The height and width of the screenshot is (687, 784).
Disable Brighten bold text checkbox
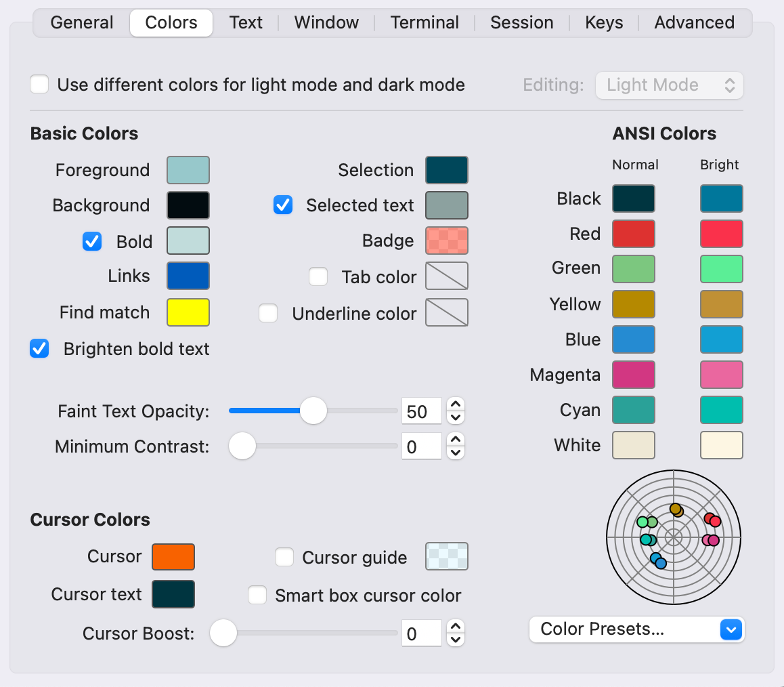point(40,349)
